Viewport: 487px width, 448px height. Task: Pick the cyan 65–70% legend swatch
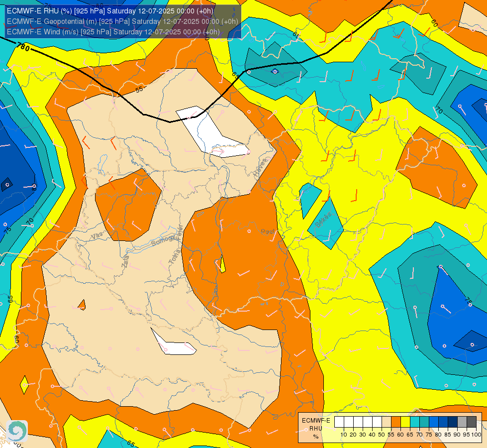415,422
